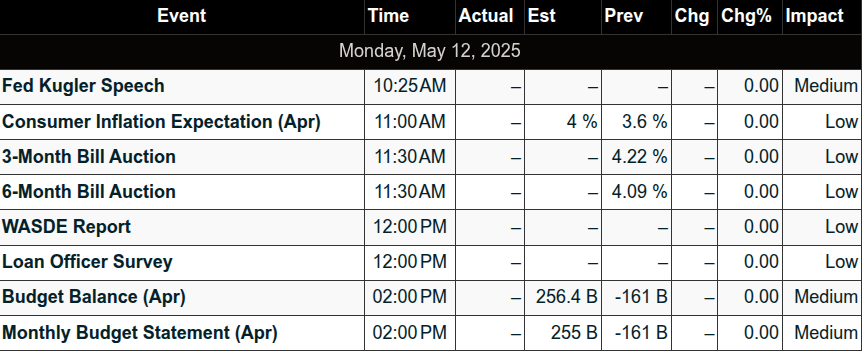The image size is (866, 360).
Task: Open Monthly Budget Statement (Apr) event
Action: point(140,332)
